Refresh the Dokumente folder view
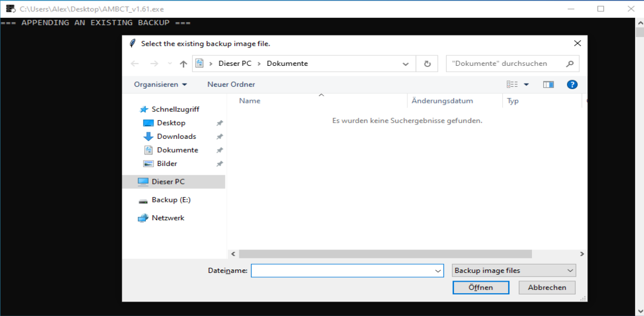Image resolution: width=644 pixels, height=316 pixels. [x=427, y=64]
